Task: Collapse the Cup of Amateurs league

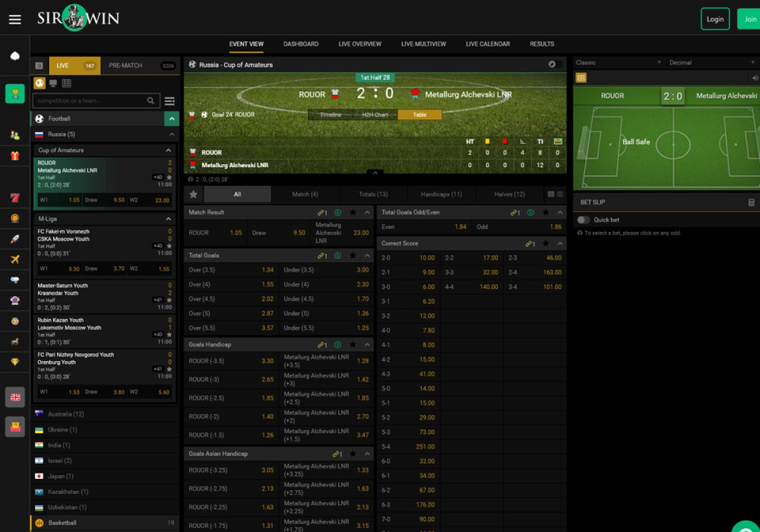Action: coord(168,151)
